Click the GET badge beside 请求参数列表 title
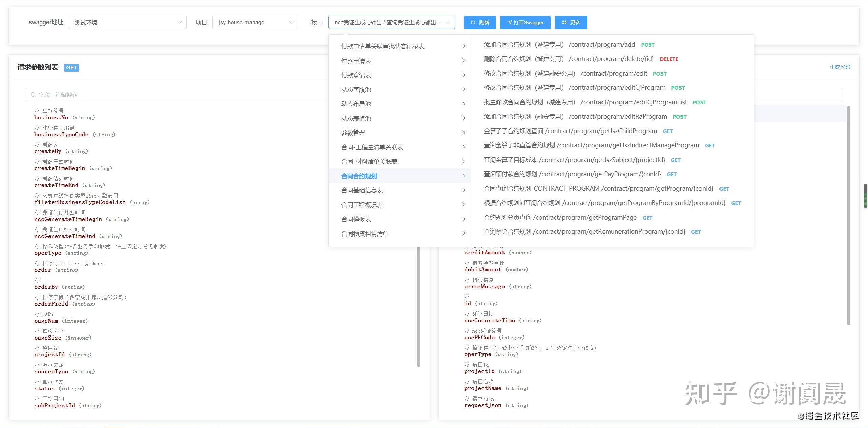 point(71,67)
